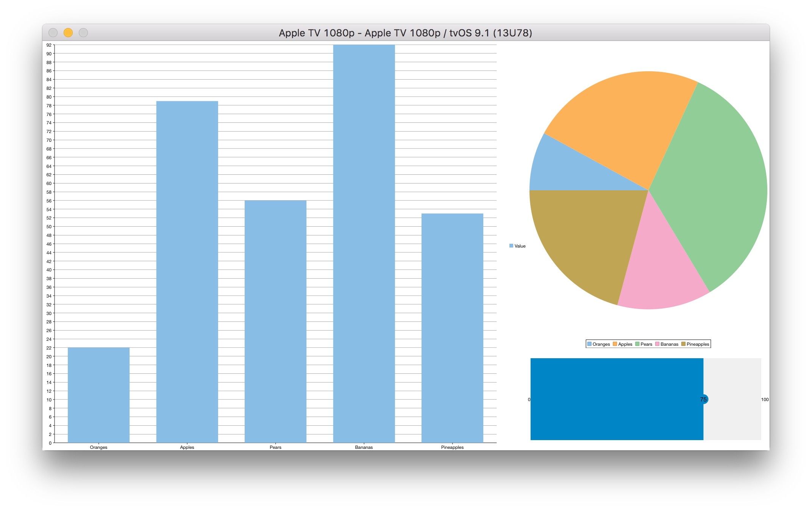Click the 100 slider maximum label
The image size is (812, 511).
(x=765, y=400)
